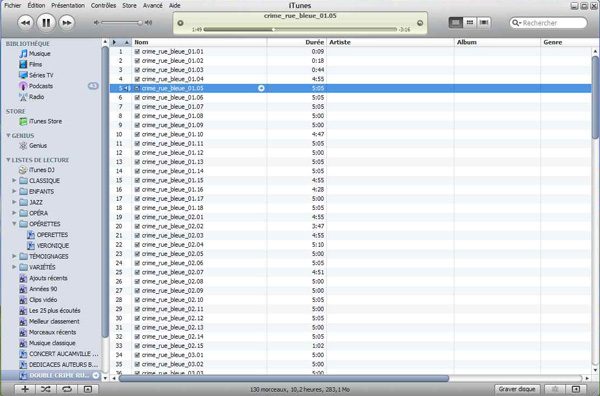Go to the iTunes Store

click(x=41, y=121)
